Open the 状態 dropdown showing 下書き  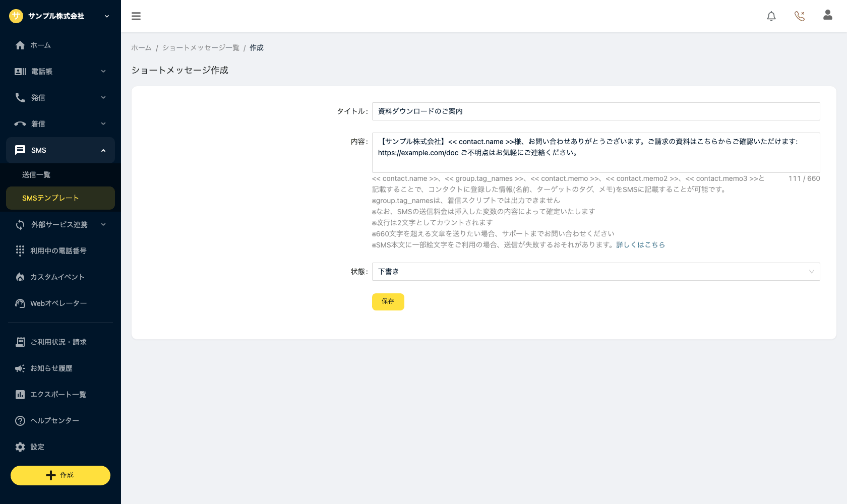(596, 272)
